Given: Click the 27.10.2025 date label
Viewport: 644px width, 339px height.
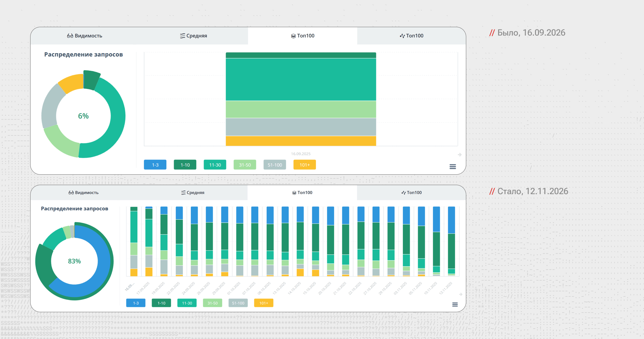Looking at the screenshot, I should pyautogui.click(x=370, y=288).
